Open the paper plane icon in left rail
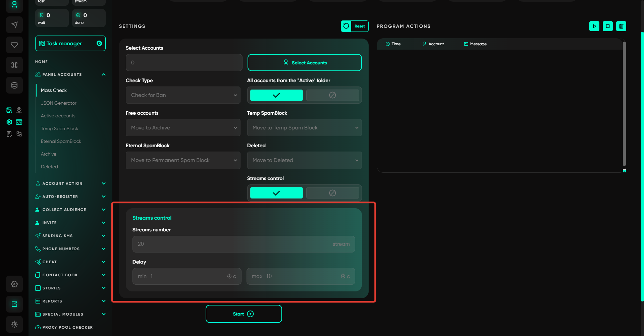The image size is (644, 336). pyautogui.click(x=14, y=25)
